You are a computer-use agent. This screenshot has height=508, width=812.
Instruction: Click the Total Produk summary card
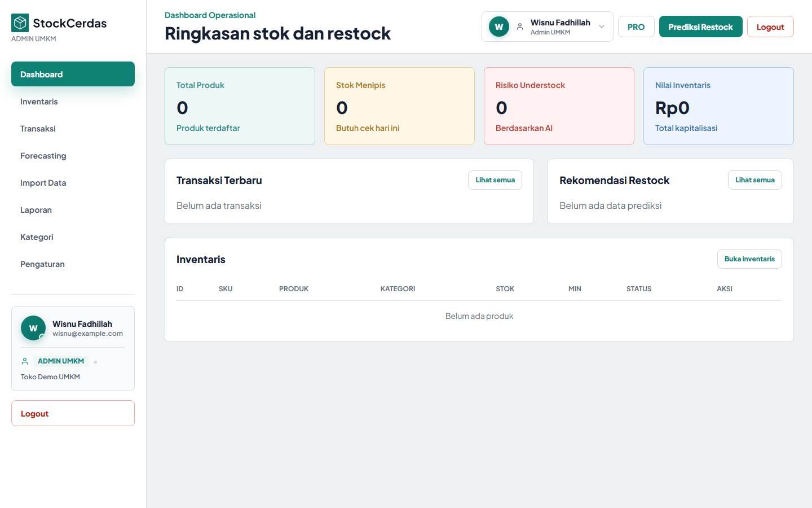240,106
